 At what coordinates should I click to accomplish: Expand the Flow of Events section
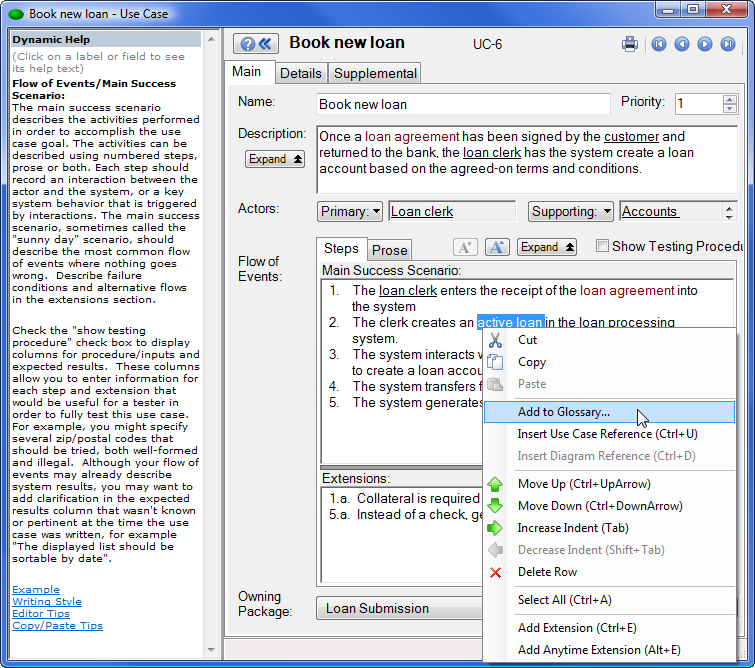(x=547, y=247)
